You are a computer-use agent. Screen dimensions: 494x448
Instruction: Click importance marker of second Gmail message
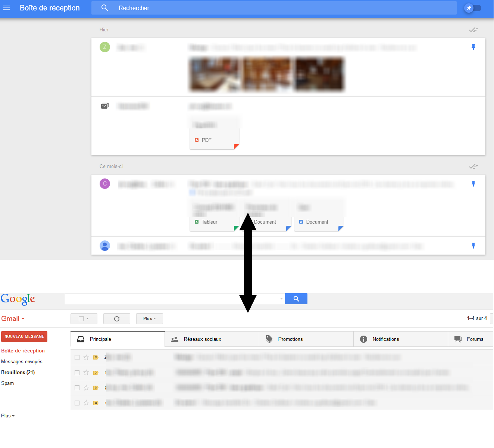(96, 373)
